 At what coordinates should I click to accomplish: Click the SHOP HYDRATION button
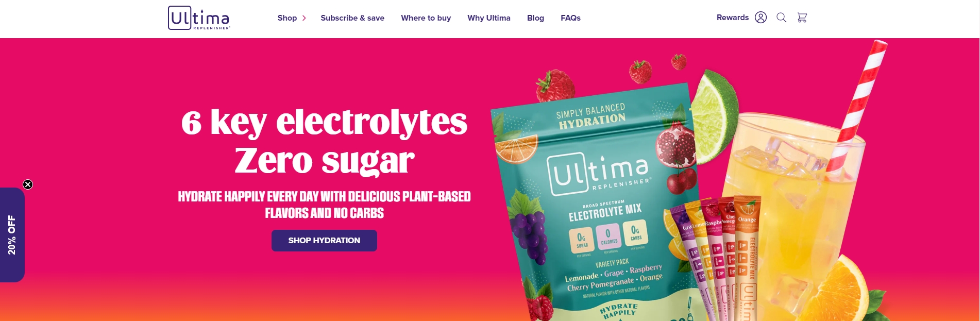tap(324, 241)
